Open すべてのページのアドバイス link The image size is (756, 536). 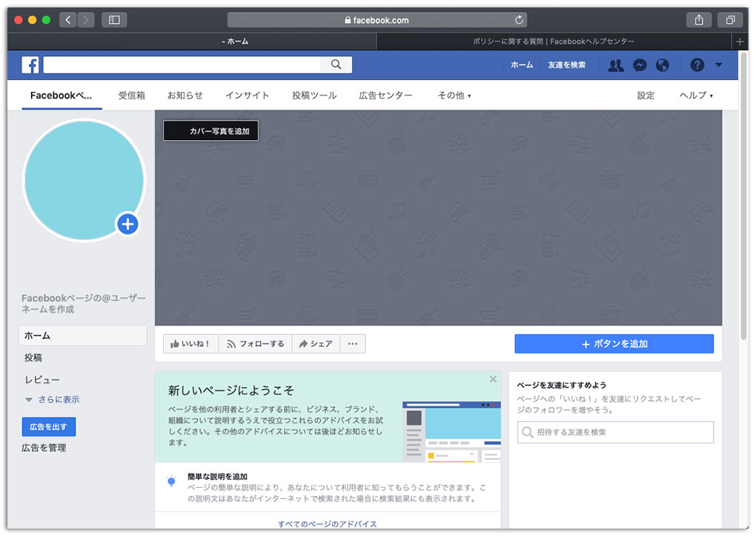tap(328, 523)
